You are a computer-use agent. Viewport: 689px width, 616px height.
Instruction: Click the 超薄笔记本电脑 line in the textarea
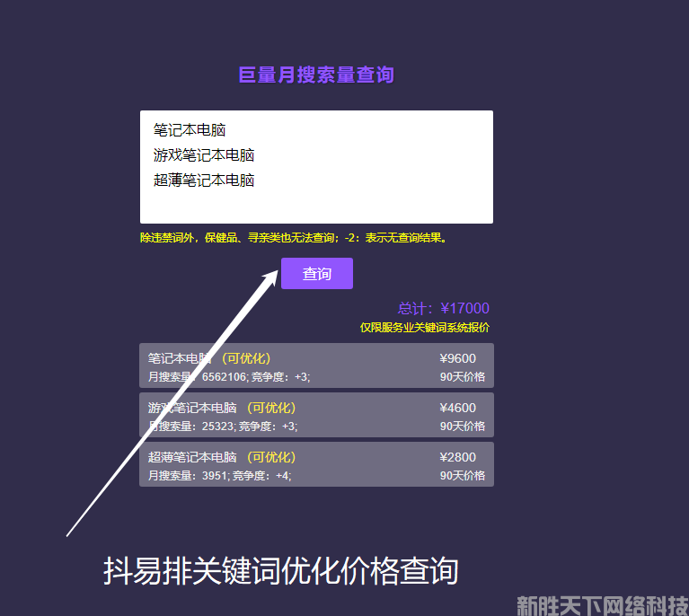coord(204,180)
